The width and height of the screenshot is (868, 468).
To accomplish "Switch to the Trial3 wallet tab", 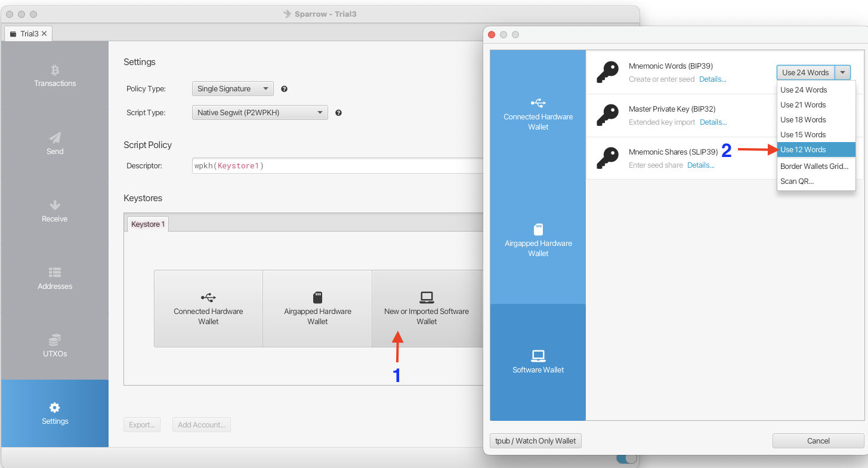I will point(28,33).
